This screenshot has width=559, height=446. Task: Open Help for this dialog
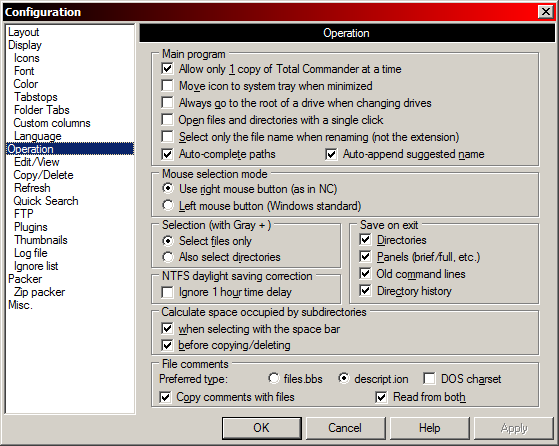click(430, 428)
